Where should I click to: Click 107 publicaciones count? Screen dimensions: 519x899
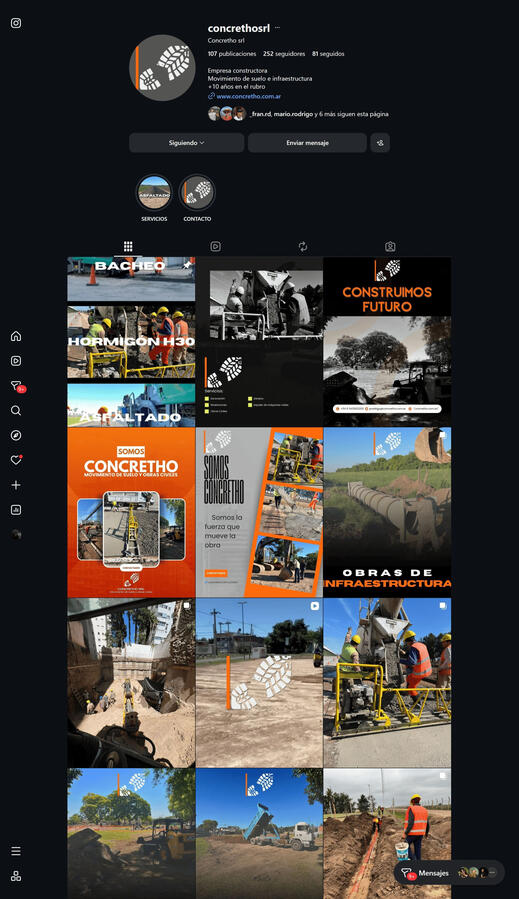tap(232, 54)
